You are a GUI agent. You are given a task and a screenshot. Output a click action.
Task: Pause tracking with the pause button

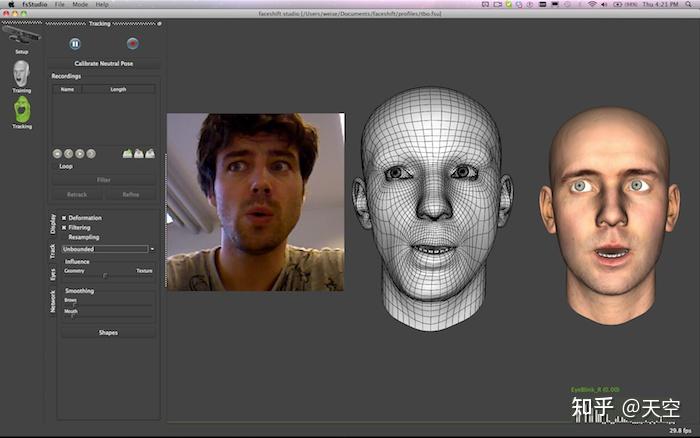pyautogui.click(x=75, y=43)
